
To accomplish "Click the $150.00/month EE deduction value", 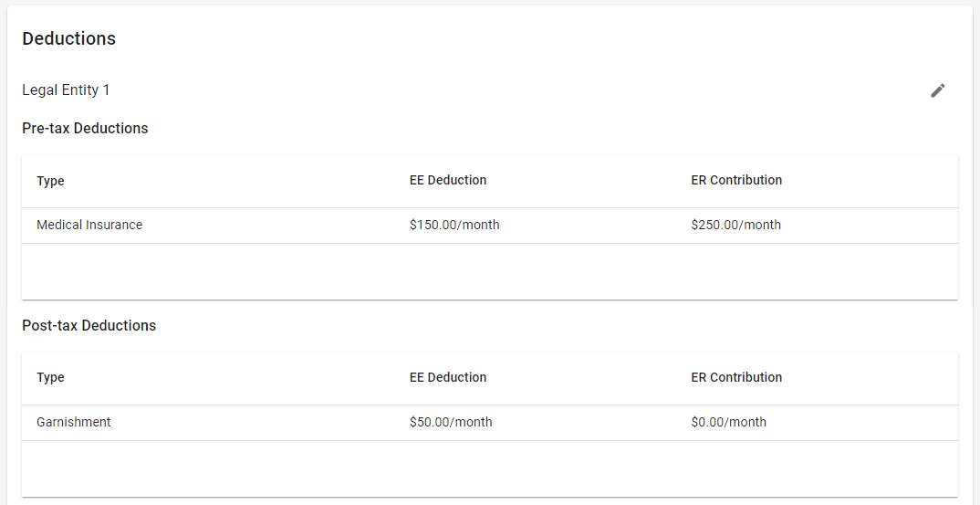I will 454,225.
